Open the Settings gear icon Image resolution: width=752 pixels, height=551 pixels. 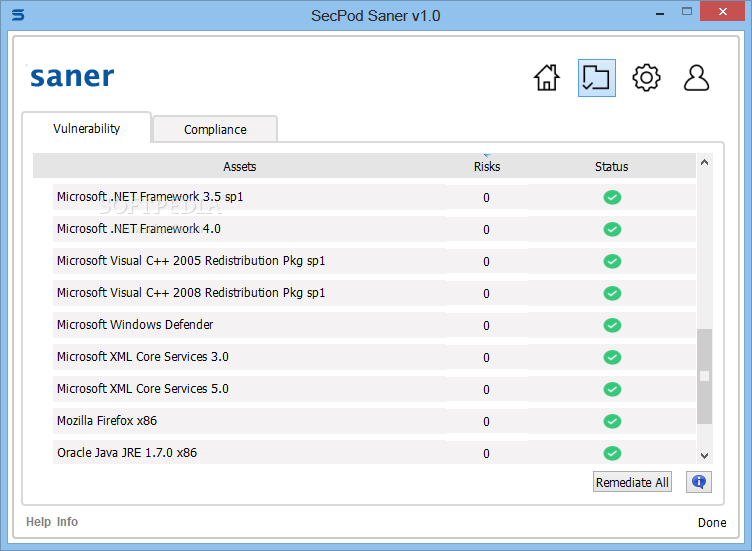point(646,78)
